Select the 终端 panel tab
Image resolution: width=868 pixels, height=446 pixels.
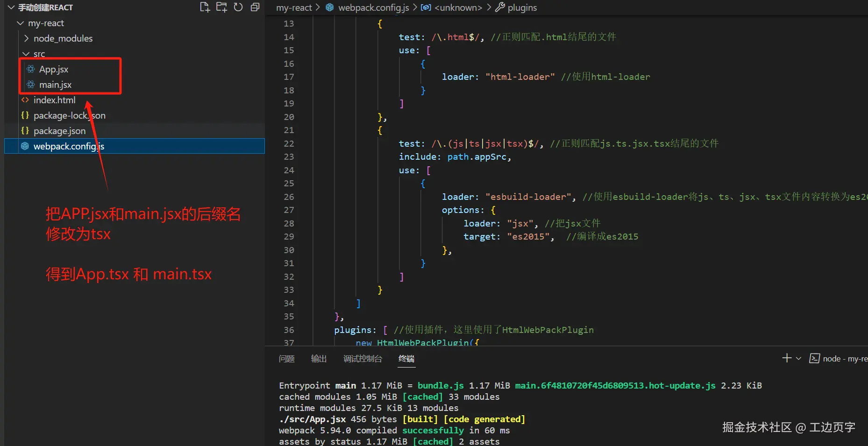click(x=406, y=359)
